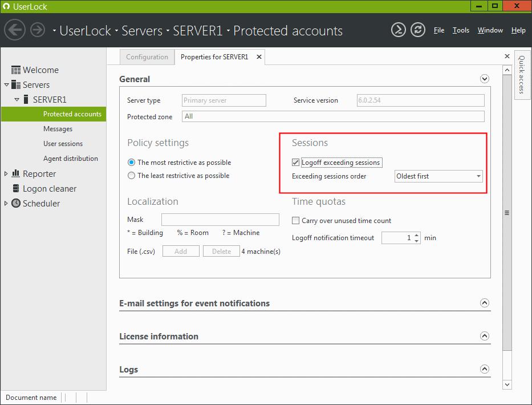Increase logoff notification timeout with up arrow
Screen dimensions: 532x405
(417, 235)
